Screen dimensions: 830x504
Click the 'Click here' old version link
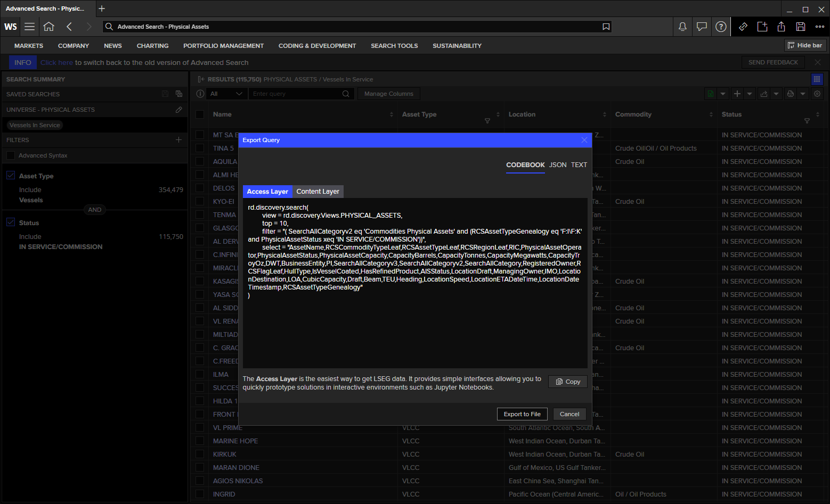pyautogui.click(x=56, y=62)
